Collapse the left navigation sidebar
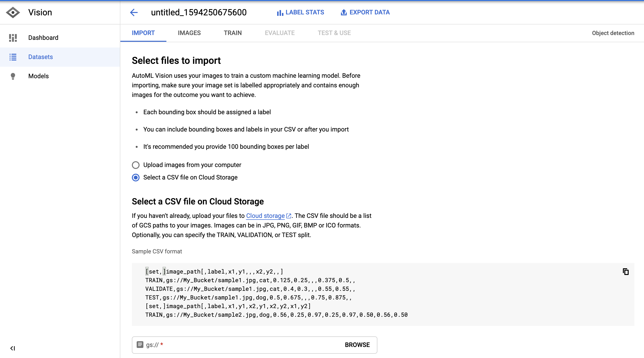 pyautogui.click(x=12, y=348)
